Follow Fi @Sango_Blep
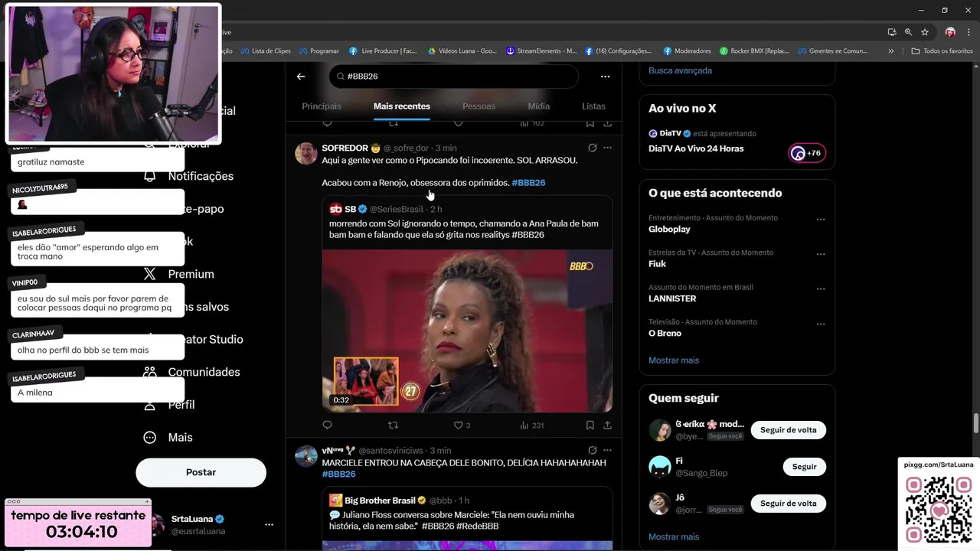Viewport: 980px width, 551px height. (x=804, y=467)
